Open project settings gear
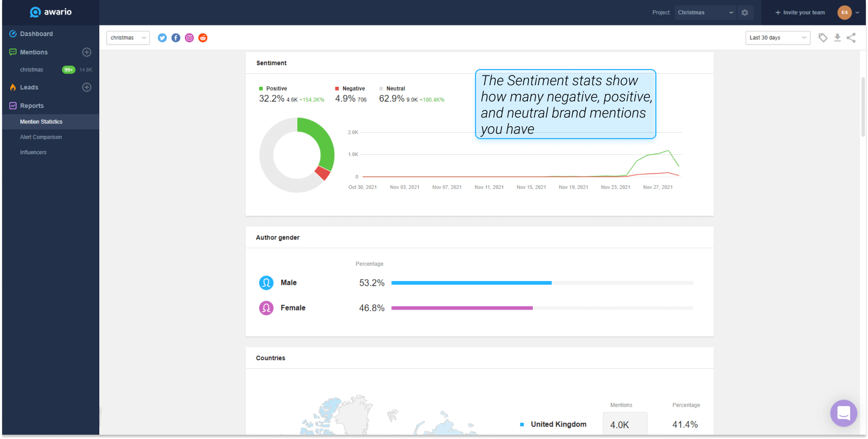This screenshot has width=868, height=439. click(745, 12)
